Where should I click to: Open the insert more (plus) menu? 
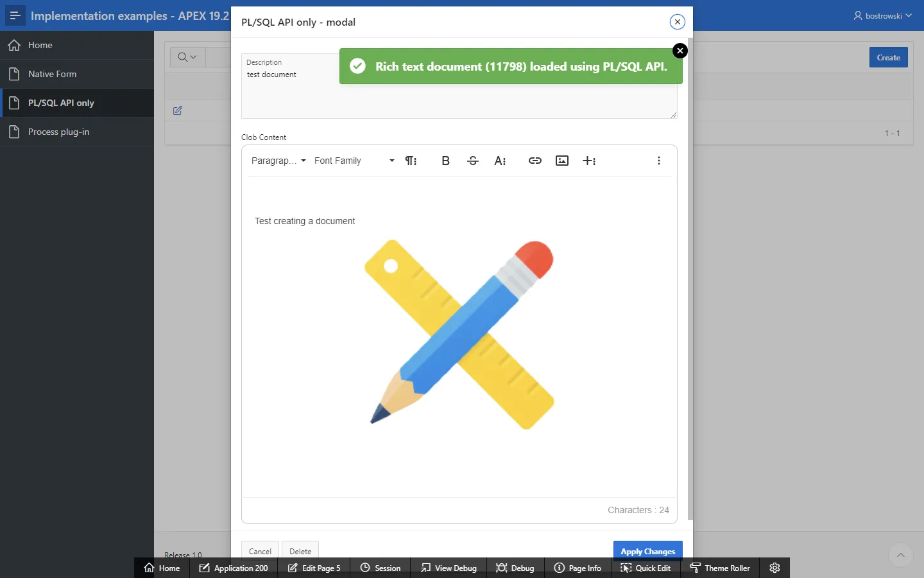tap(589, 161)
